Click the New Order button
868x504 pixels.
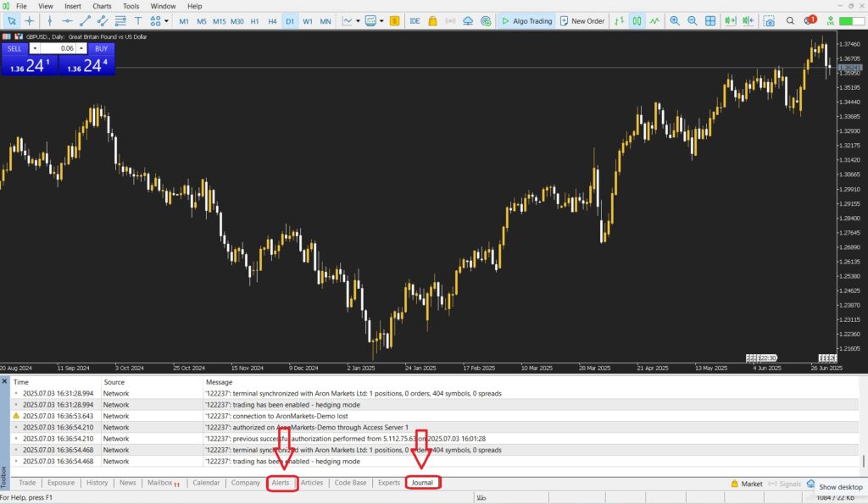[582, 20]
